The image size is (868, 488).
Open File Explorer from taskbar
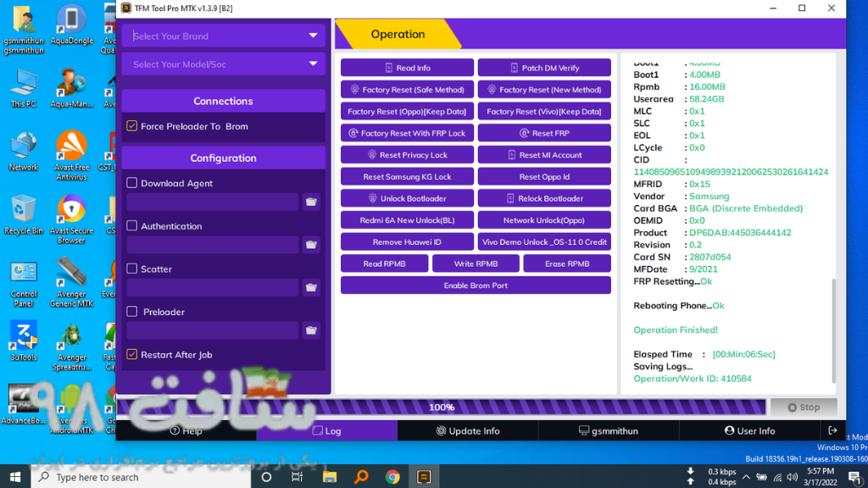point(330,477)
